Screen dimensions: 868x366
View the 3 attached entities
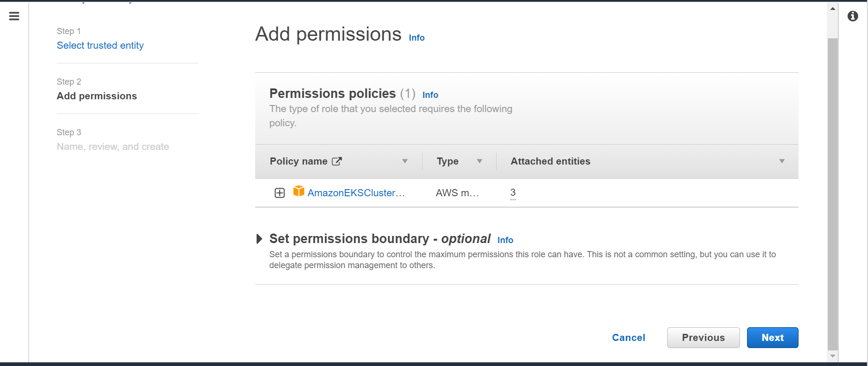click(x=513, y=192)
